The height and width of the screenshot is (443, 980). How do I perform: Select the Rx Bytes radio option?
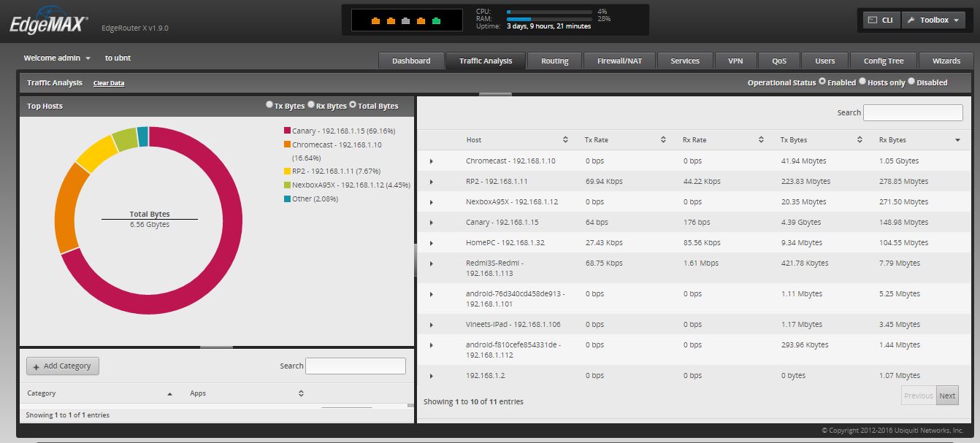tap(311, 105)
